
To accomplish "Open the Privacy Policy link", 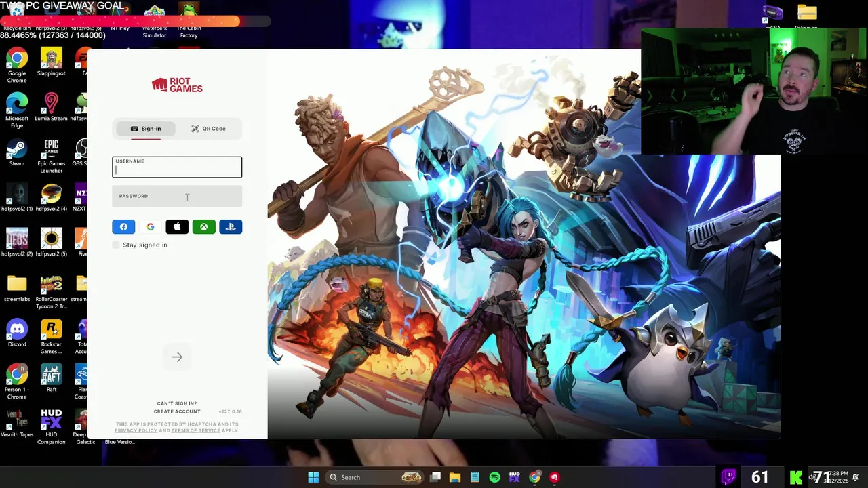I will 136,430.
